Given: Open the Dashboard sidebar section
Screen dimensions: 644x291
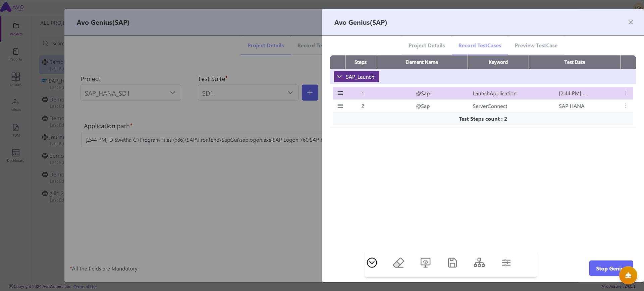Looking at the screenshot, I should click(x=16, y=156).
